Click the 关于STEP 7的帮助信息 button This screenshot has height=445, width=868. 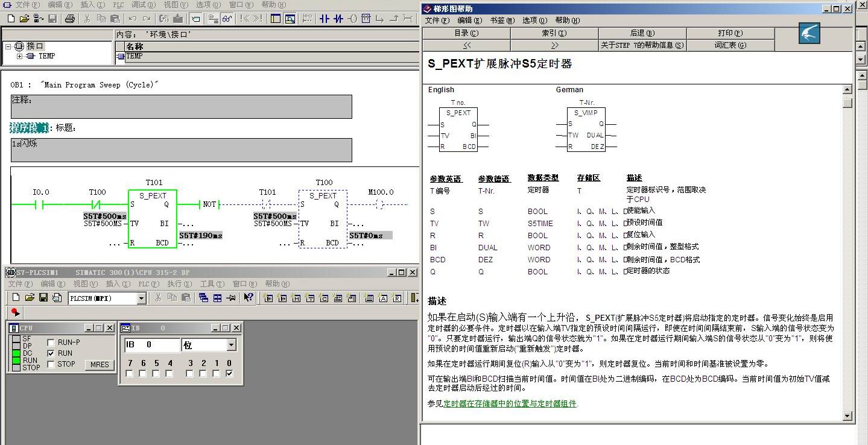[642, 45]
